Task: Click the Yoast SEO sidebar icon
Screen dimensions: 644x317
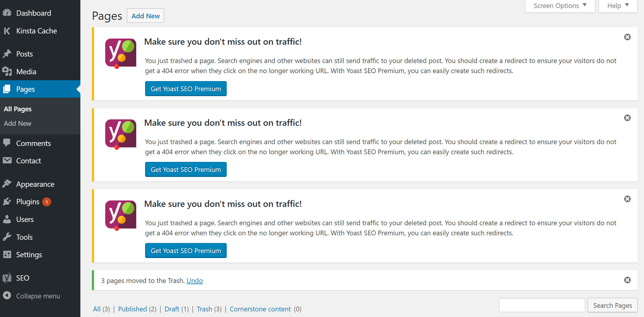Action: (x=7, y=278)
